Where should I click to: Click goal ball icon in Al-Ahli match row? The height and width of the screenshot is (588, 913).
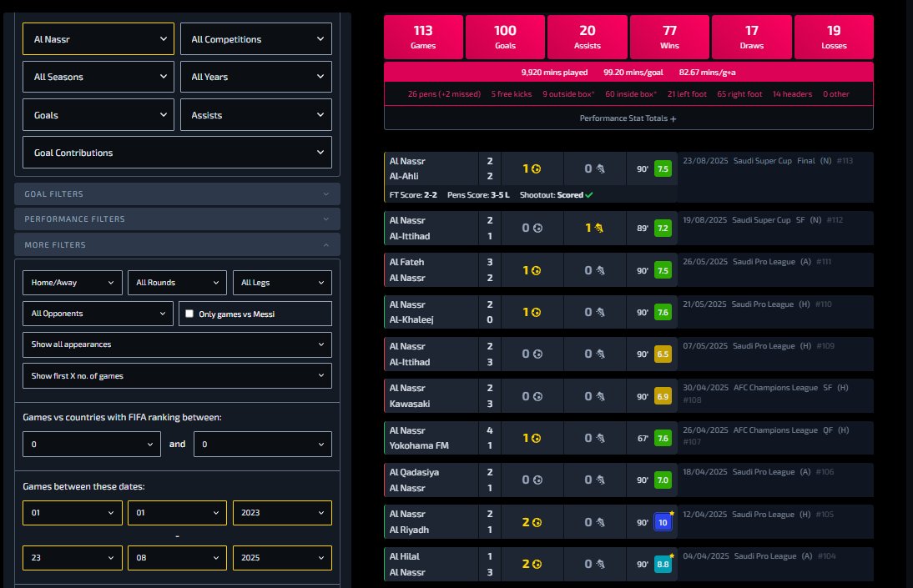point(537,168)
